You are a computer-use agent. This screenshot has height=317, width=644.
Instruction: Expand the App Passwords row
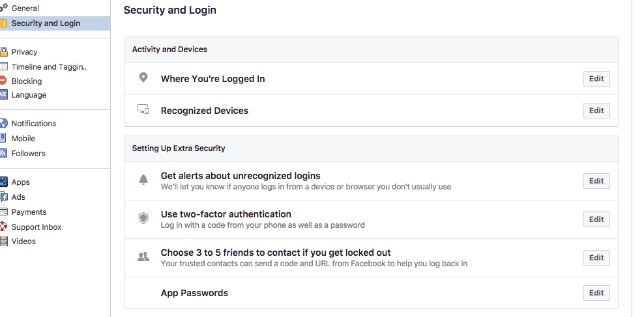pos(371,293)
